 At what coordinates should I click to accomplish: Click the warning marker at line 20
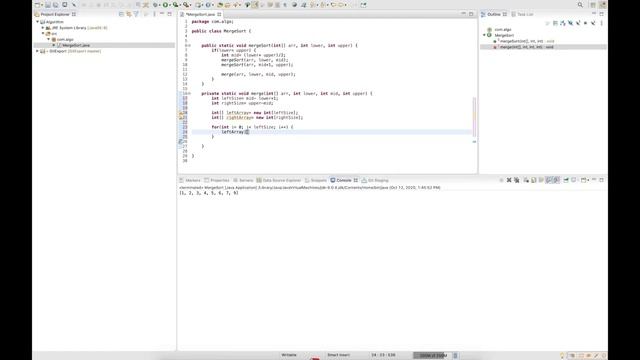pos(181,113)
